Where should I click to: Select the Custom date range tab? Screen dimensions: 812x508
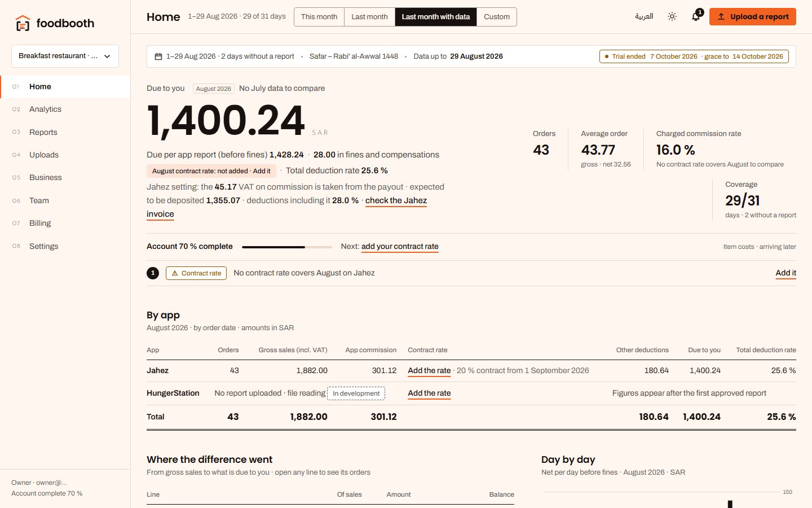coord(497,16)
